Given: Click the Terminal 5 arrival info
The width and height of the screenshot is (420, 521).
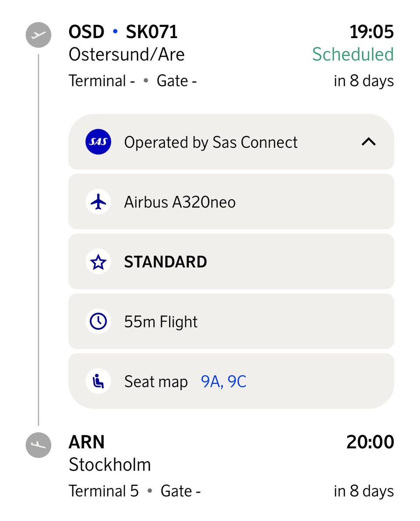Looking at the screenshot, I should pos(104,491).
